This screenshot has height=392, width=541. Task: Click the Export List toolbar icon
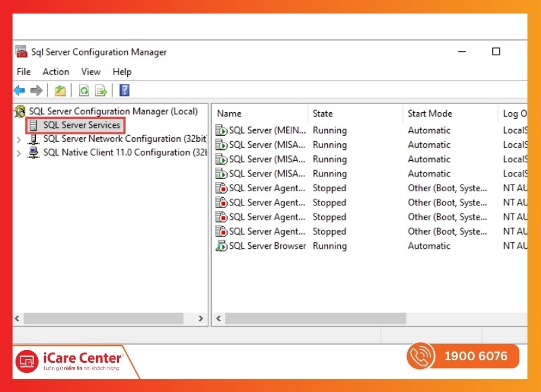[101, 91]
